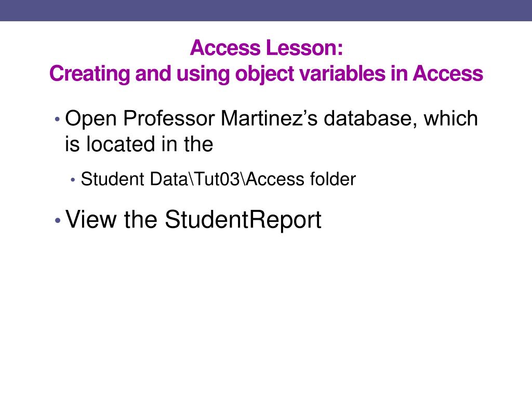The image size is (532, 399).
Task: Click the small bullet before "Student Data"
Action: pyautogui.click(x=73, y=180)
